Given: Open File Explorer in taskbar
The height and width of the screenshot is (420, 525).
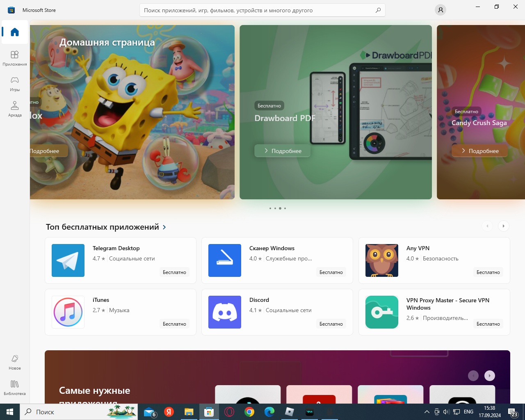Looking at the screenshot, I should 189,412.
